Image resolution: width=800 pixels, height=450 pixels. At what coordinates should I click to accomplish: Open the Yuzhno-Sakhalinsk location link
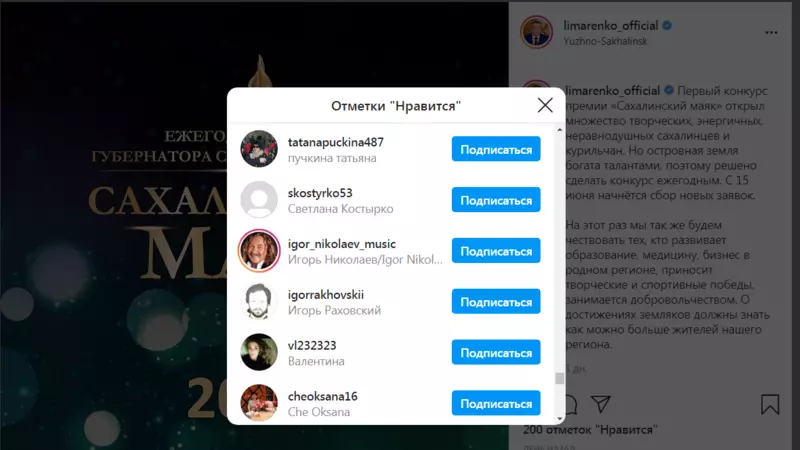point(605,41)
